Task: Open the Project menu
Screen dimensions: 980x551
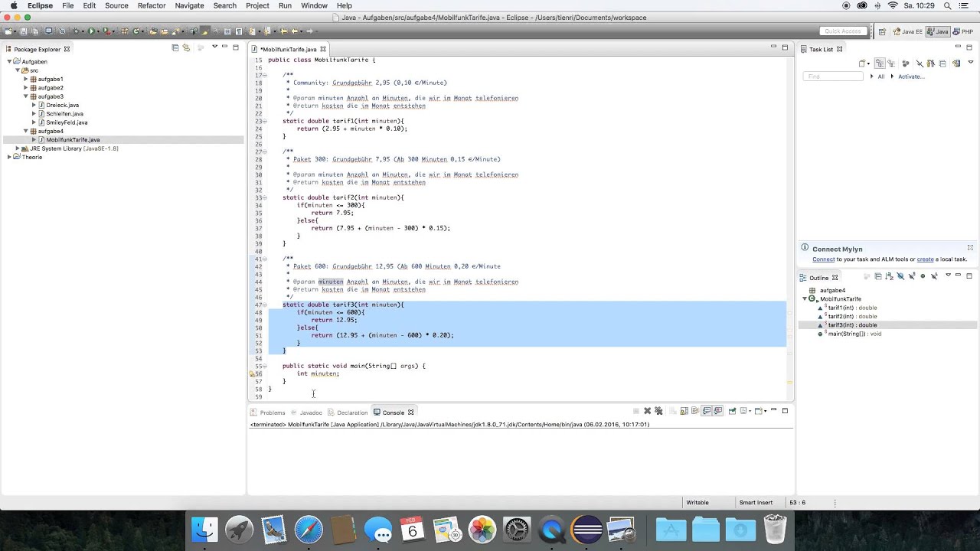Action: [x=257, y=5]
